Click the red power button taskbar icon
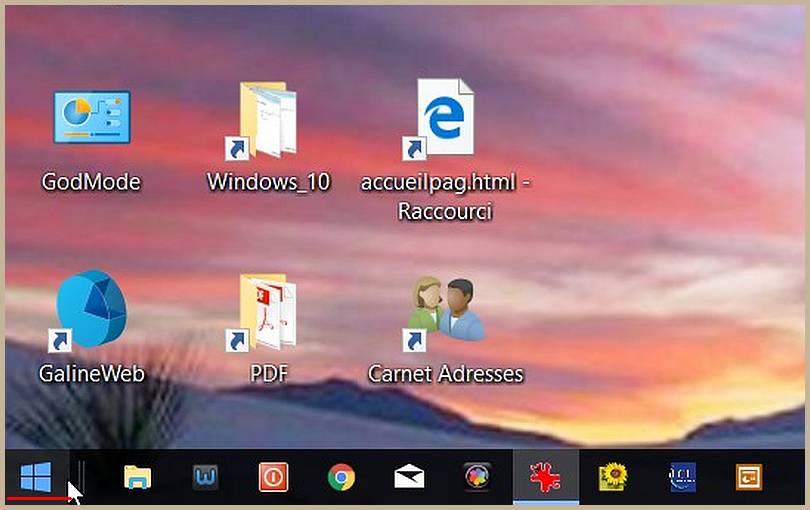The image size is (810, 510). [x=273, y=477]
